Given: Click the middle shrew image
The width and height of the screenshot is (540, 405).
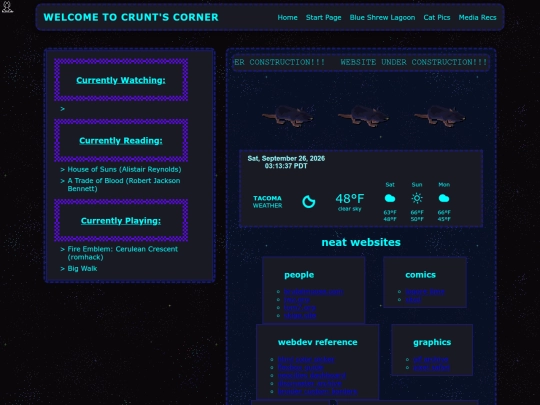Looking at the screenshot, I should (x=363, y=116).
